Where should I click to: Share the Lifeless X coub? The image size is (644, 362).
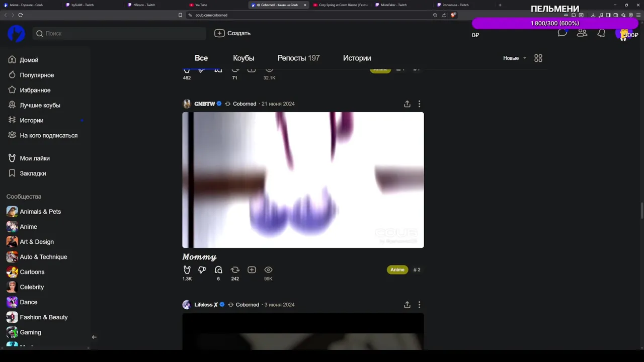pos(407,305)
